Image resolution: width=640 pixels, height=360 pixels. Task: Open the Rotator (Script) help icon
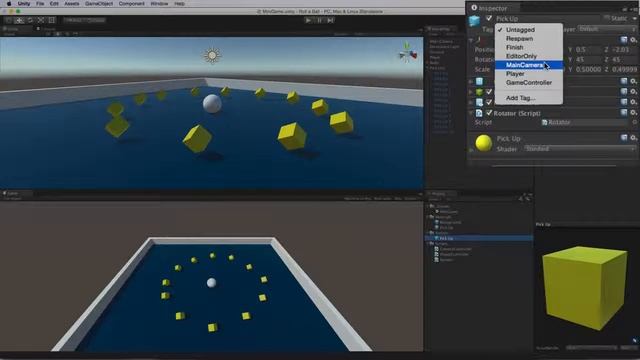(x=624, y=113)
